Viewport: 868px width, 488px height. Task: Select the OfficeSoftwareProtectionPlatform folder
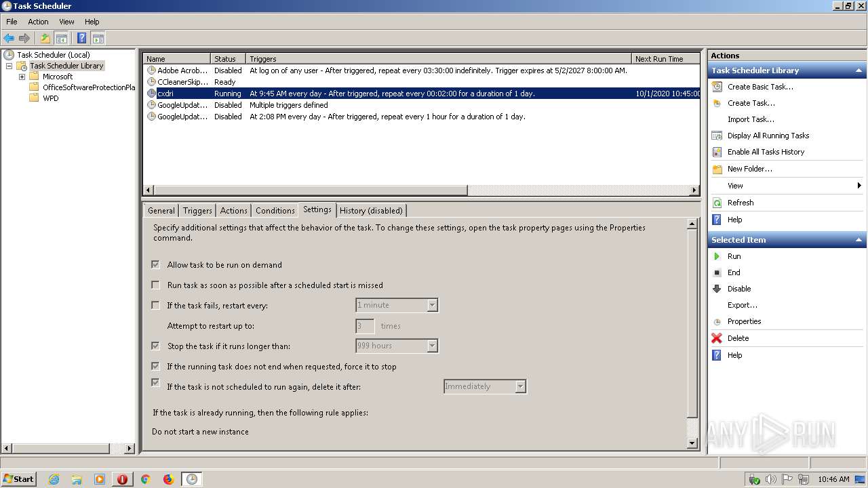89,87
